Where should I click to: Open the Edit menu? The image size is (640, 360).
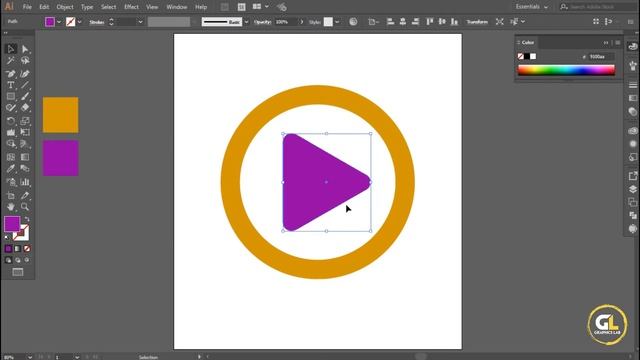[44, 7]
